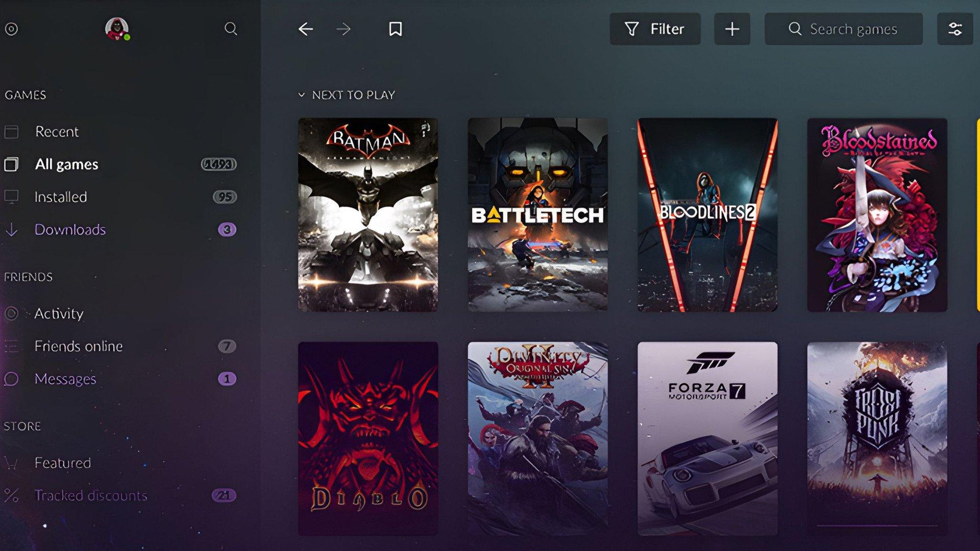Click the All games stacked icon
This screenshot has height=551, width=980.
pyautogui.click(x=11, y=164)
